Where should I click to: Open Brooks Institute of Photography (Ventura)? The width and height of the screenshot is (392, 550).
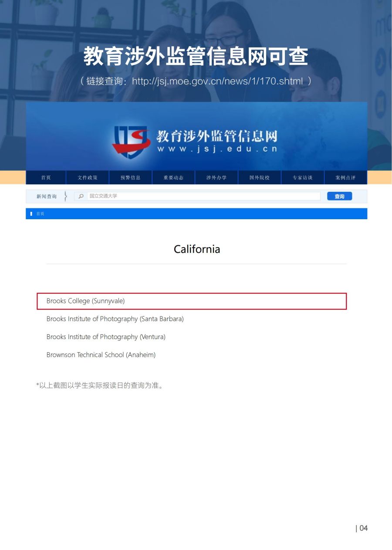pos(106,337)
